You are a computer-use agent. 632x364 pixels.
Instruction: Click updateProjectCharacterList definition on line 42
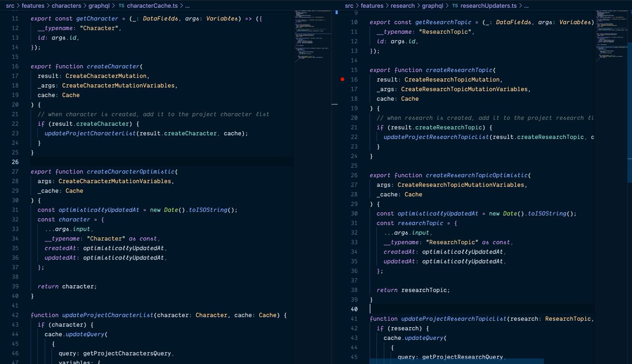coord(107,315)
